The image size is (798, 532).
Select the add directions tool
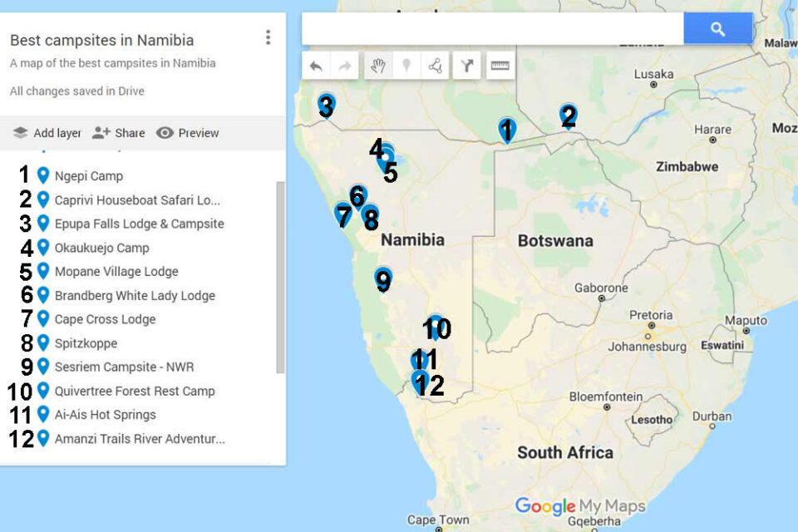coord(466,65)
